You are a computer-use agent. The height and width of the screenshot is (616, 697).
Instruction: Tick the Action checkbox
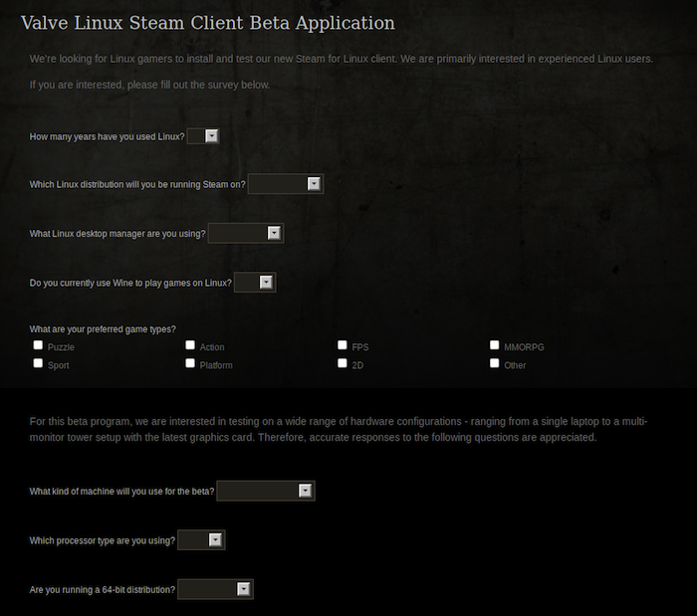[x=190, y=345]
